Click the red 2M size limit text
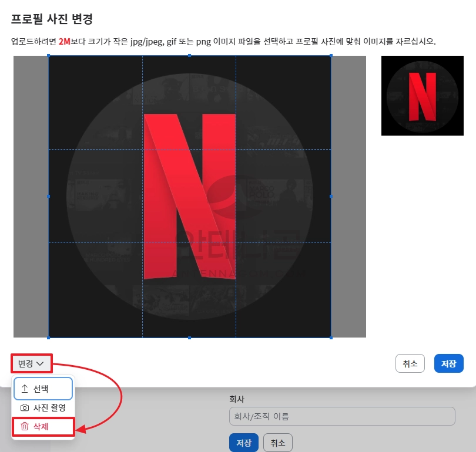The width and height of the screenshot is (476, 452). [65, 41]
